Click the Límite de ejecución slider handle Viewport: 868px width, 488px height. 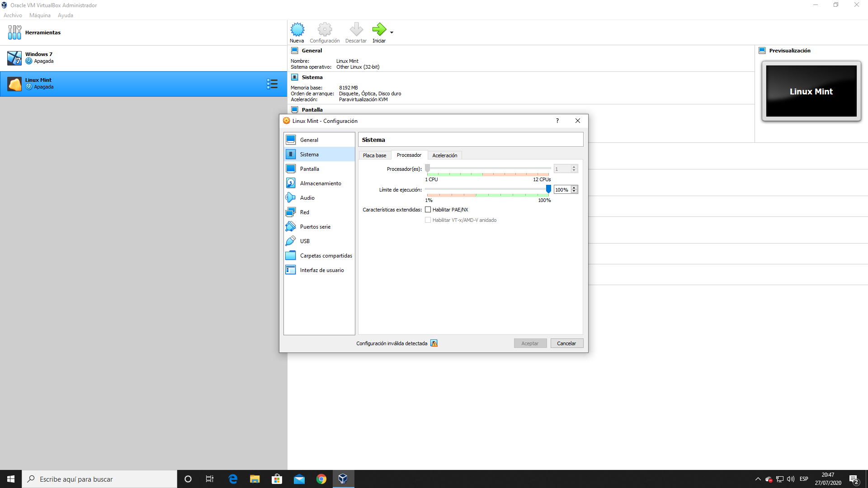[x=548, y=189]
